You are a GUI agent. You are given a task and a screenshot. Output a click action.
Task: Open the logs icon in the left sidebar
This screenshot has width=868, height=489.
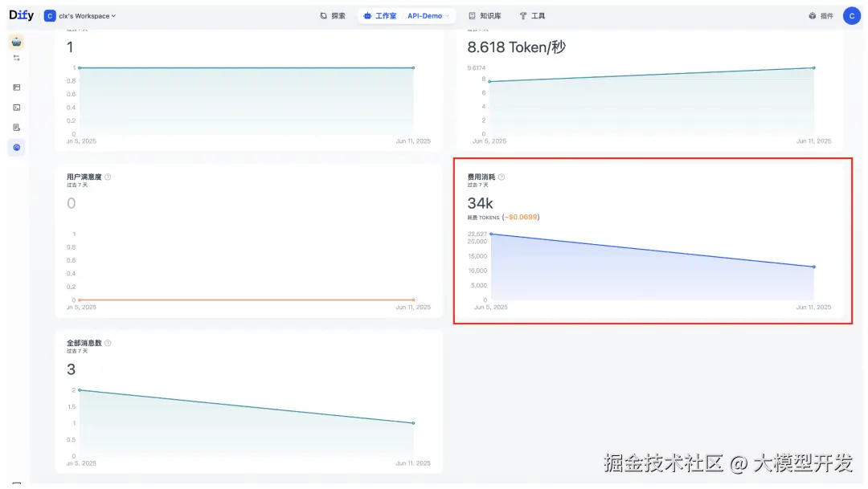[x=17, y=127]
